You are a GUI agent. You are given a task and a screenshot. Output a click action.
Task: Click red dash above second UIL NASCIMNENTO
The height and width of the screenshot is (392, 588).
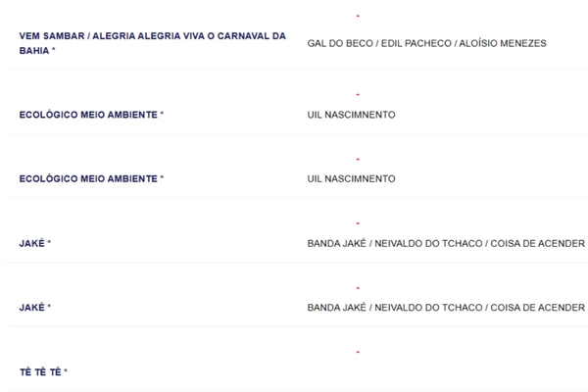358,159
